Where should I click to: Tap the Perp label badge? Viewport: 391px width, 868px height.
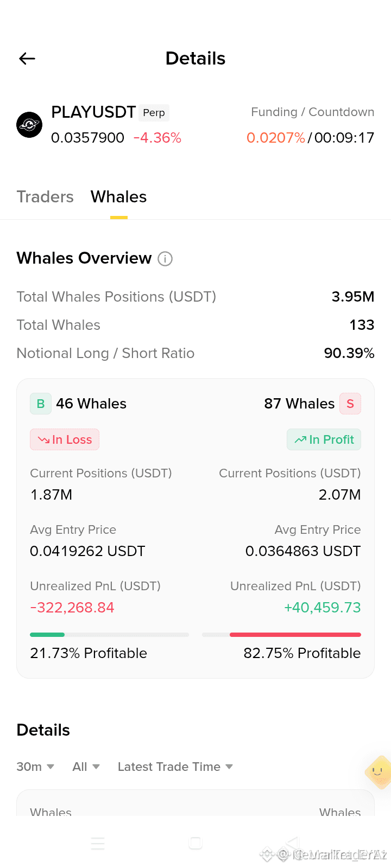point(154,112)
